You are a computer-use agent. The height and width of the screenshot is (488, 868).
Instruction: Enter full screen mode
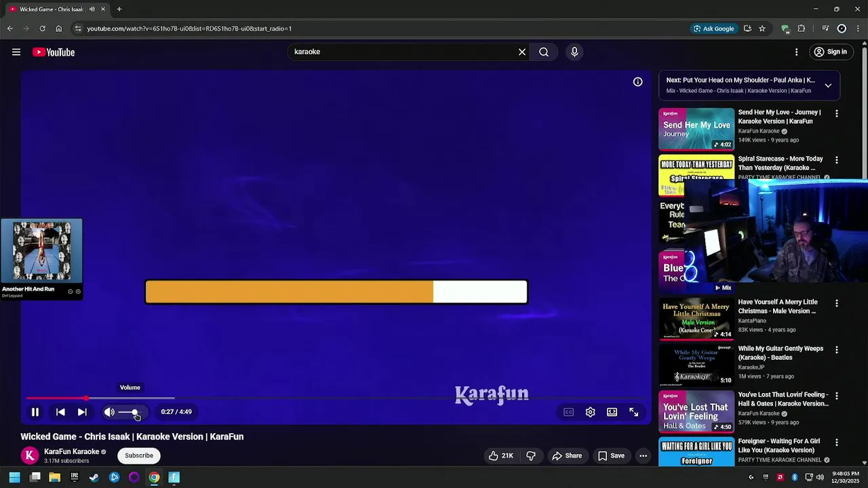633,412
